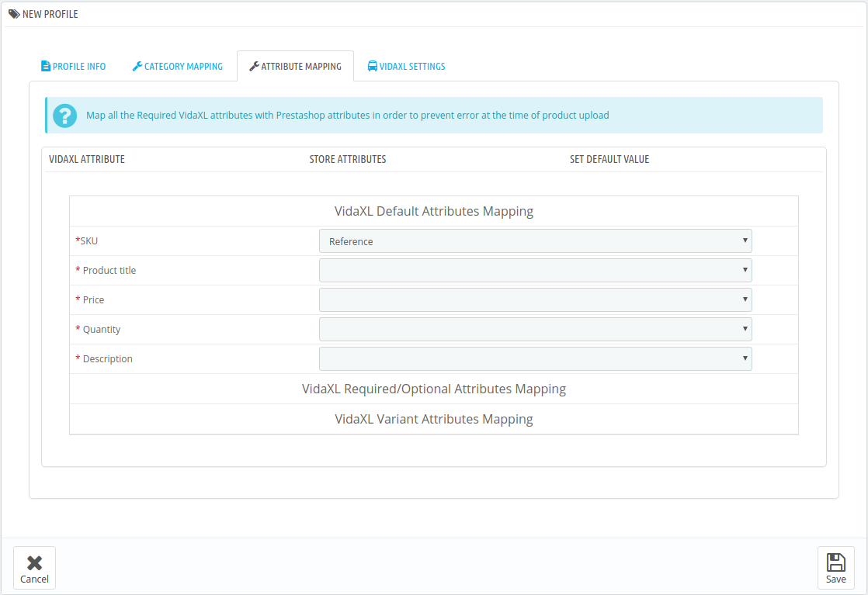868x595 pixels.
Task: Click the Set Default Value column header
Action: [x=609, y=159]
